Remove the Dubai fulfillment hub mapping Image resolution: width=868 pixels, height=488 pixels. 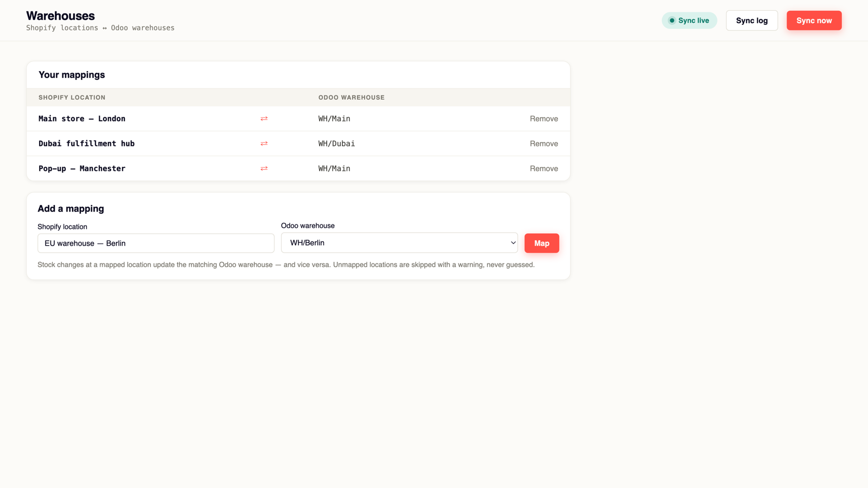click(x=544, y=144)
